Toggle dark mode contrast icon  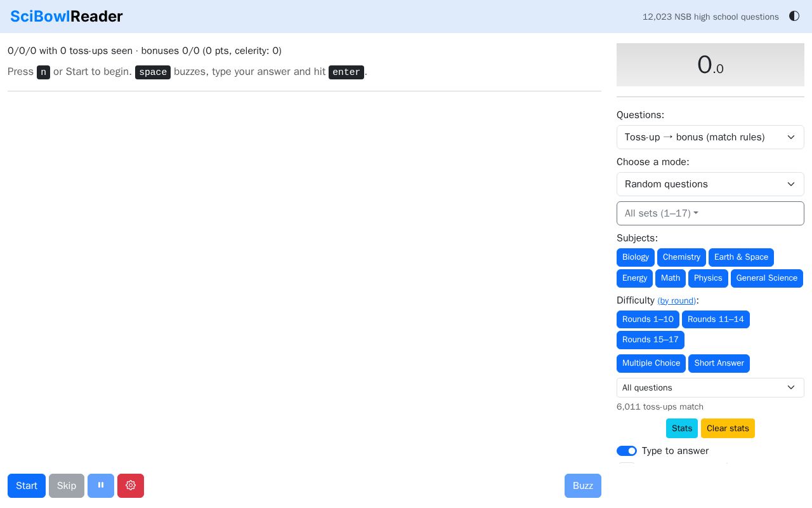tap(794, 16)
